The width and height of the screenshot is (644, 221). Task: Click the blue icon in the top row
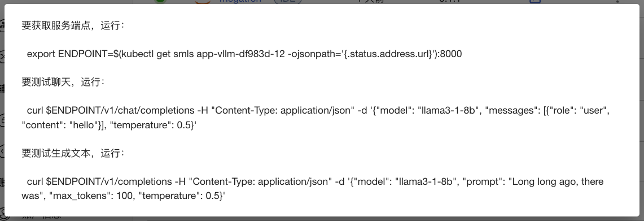(535, 1)
